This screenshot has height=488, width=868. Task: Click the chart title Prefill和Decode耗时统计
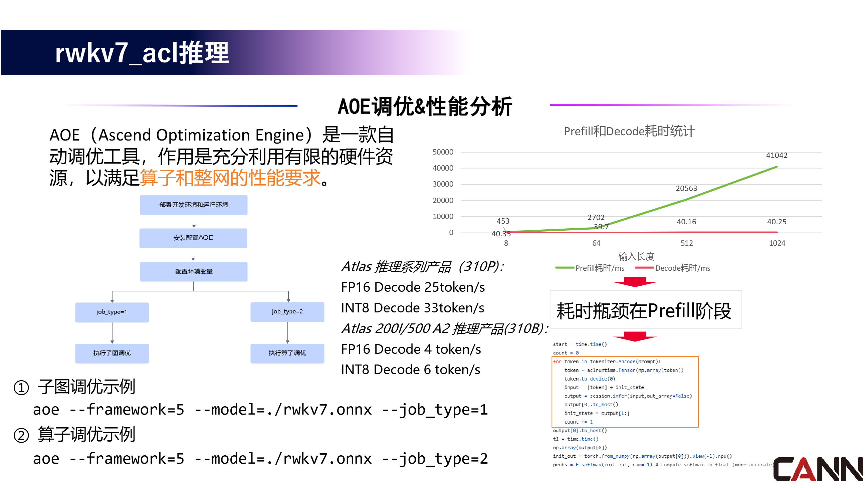point(629,131)
